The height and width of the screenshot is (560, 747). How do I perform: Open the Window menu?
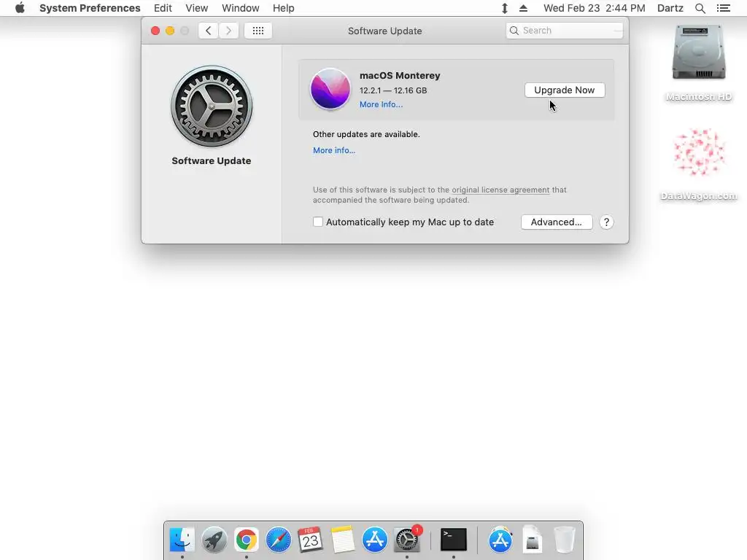(x=241, y=8)
